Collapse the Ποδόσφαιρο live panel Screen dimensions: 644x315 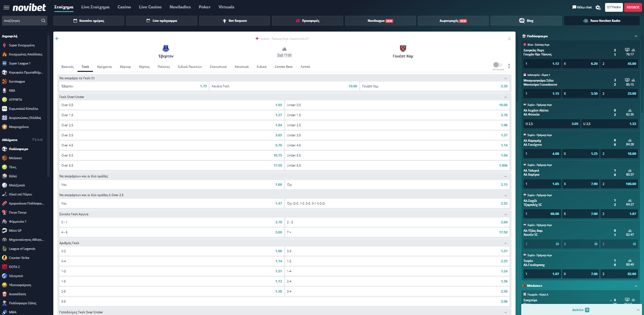(x=636, y=36)
